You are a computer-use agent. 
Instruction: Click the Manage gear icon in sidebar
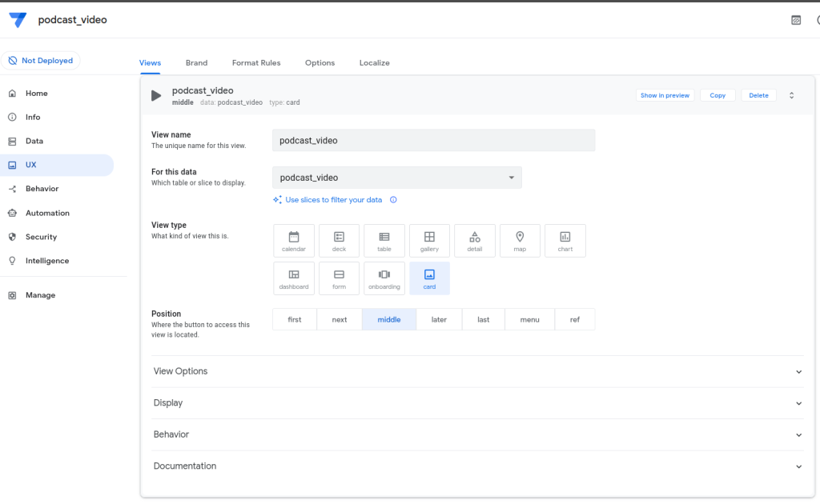point(12,296)
